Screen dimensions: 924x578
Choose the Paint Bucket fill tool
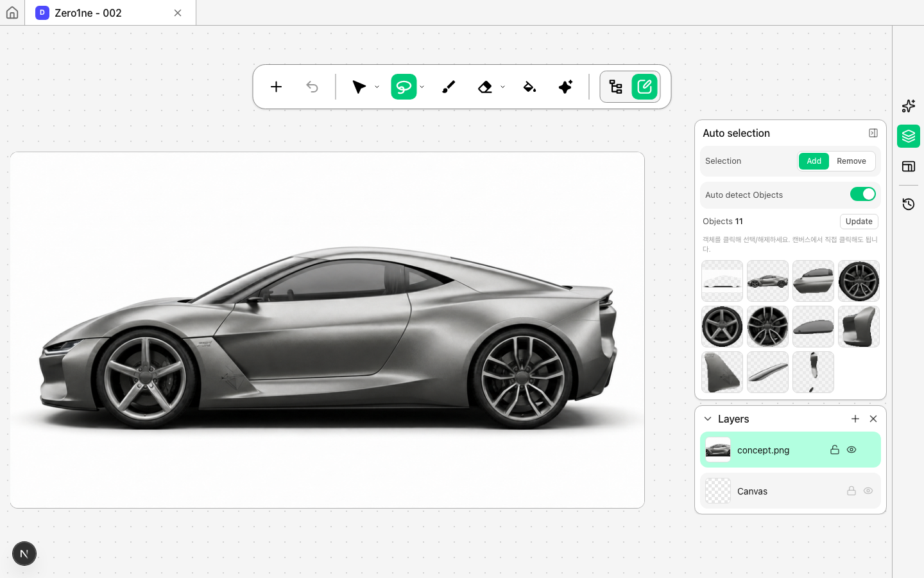[x=529, y=87]
